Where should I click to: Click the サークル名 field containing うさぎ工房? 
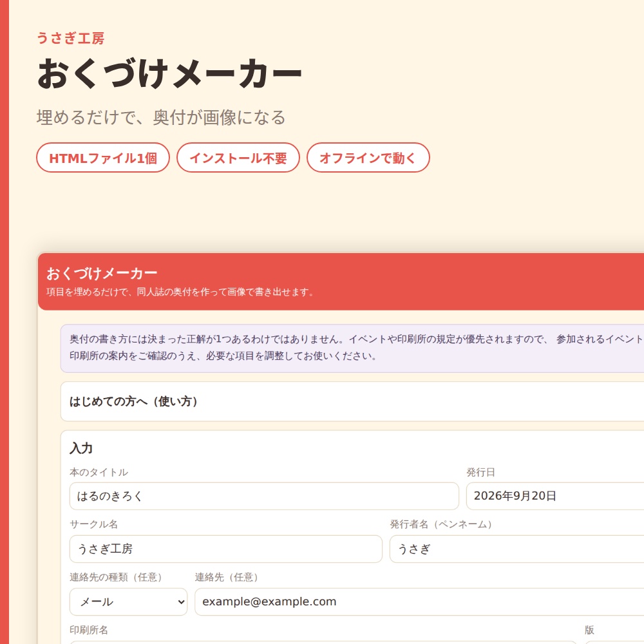coord(225,549)
